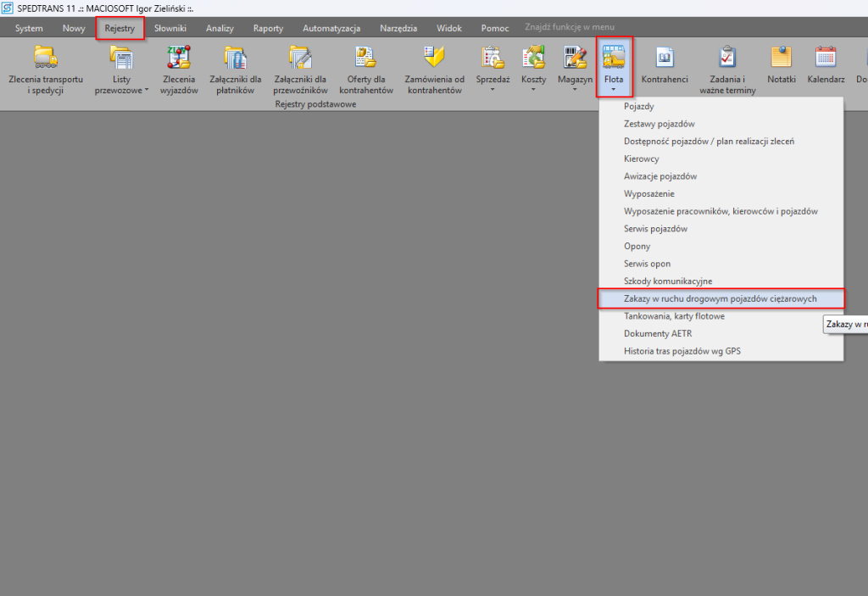Expand the Magazyn dropdown
This screenshot has width=868, height=596.
pos(575,70)
